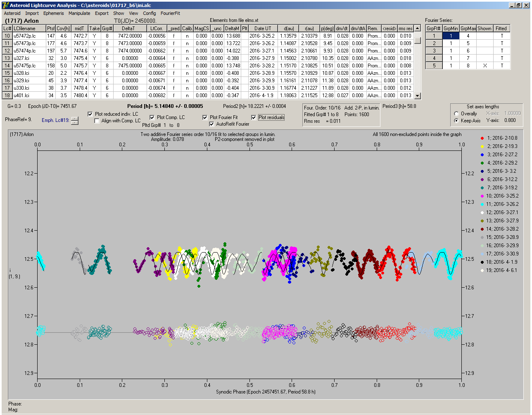Toggle the Plot Fourier Fit checkbox
Screen dimensions: 532x415
[205, 117]
